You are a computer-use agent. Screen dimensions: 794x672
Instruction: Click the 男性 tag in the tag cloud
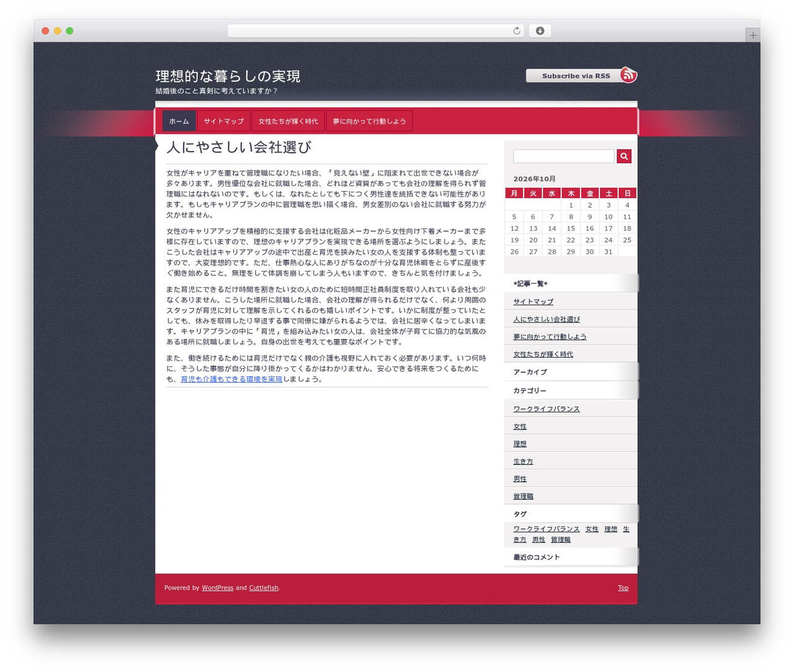538,540
